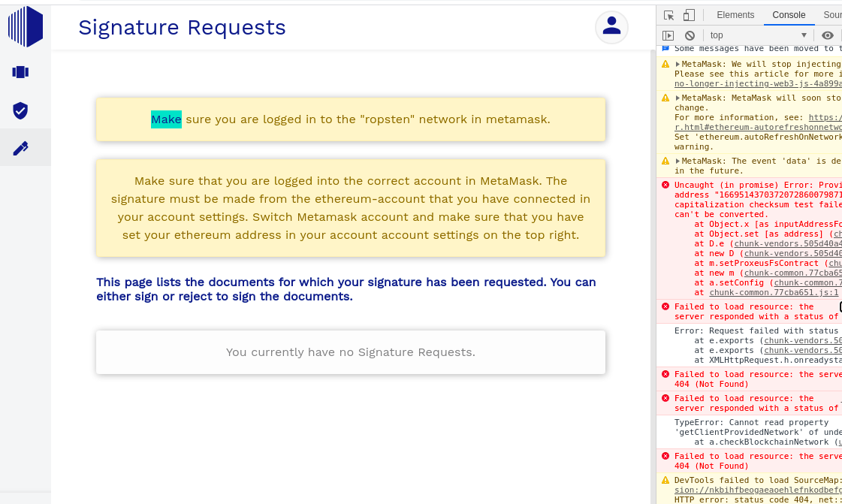Open the chunk-vendors link on the 'at D.e' line
Screen dimensions: 842x504
[x=788, y=243]
